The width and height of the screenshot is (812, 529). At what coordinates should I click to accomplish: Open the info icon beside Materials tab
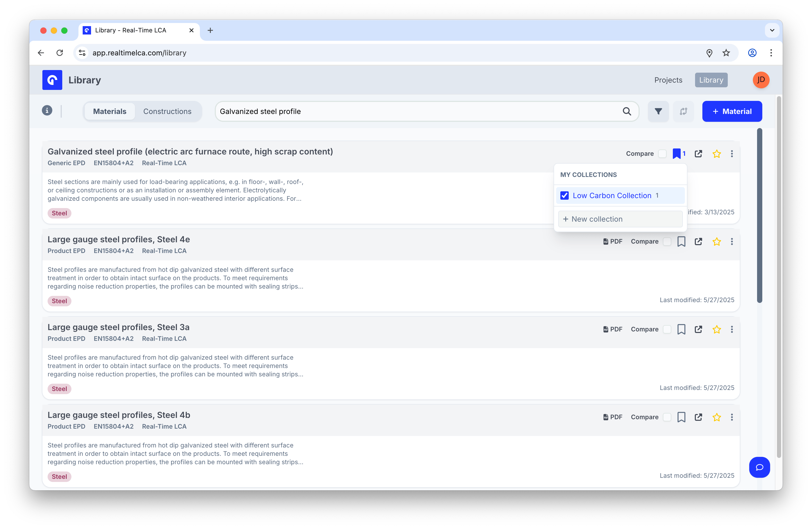pyautogui.click(x=47, y=111)
